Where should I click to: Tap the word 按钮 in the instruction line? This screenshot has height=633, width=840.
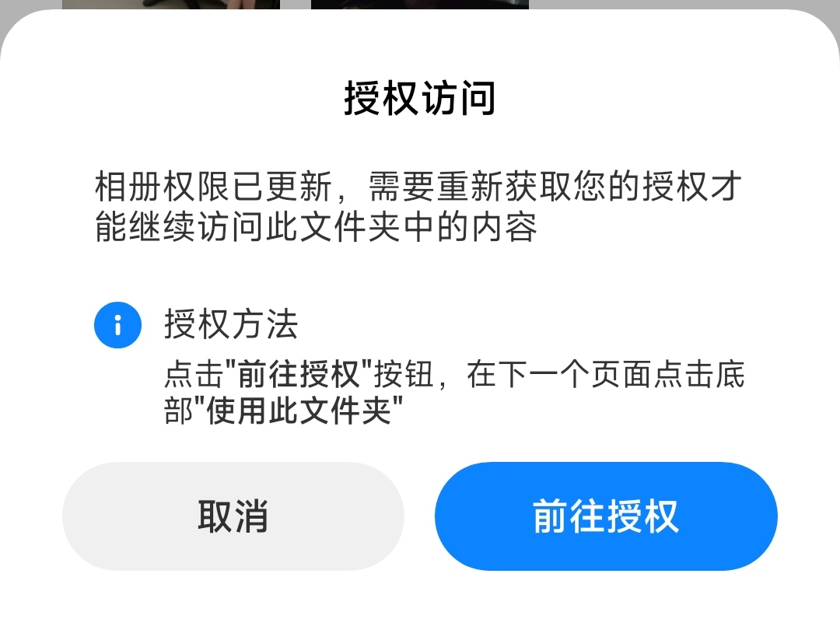404,374
